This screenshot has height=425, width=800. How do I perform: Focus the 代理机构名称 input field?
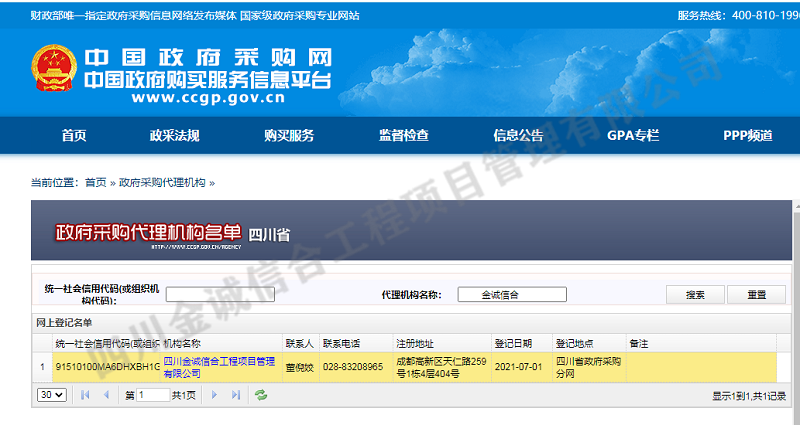pos(512,294)
